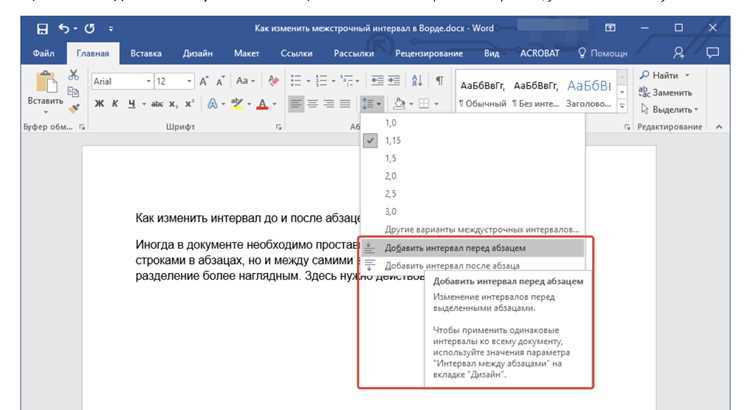Apply the Заголовок style
Image resolution: width=750 pixels, height=410 pixels.
click(589, 94)
